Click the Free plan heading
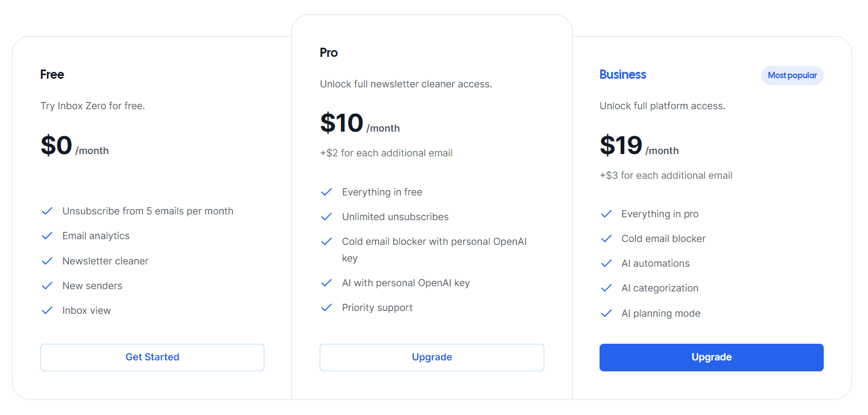Viewport: 868px width, 415px height. coord(52,74)
